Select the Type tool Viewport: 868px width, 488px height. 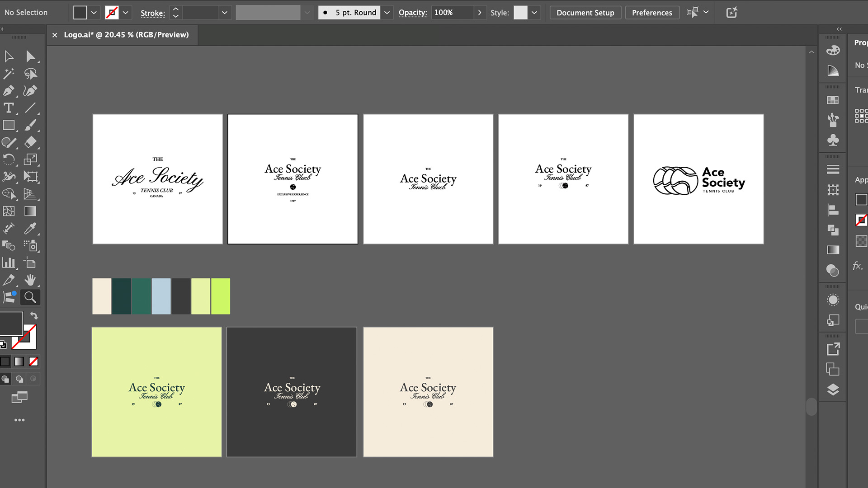point(8,108)
